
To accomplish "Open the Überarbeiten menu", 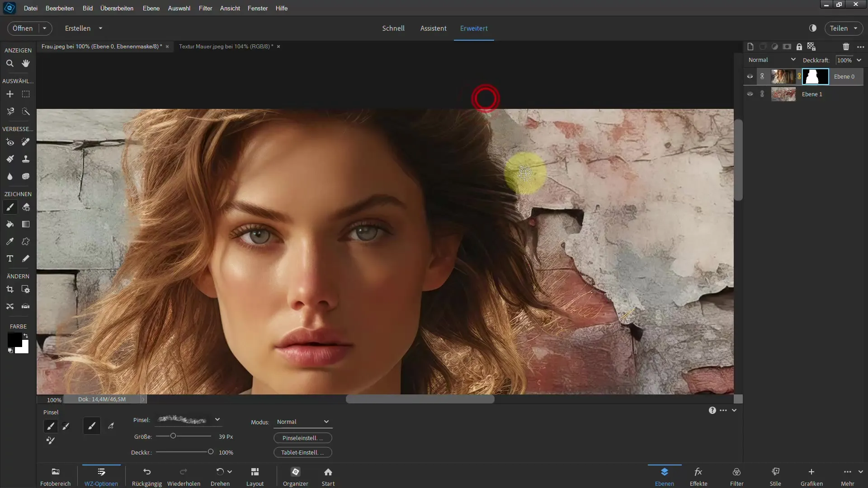I will [117, 8].
